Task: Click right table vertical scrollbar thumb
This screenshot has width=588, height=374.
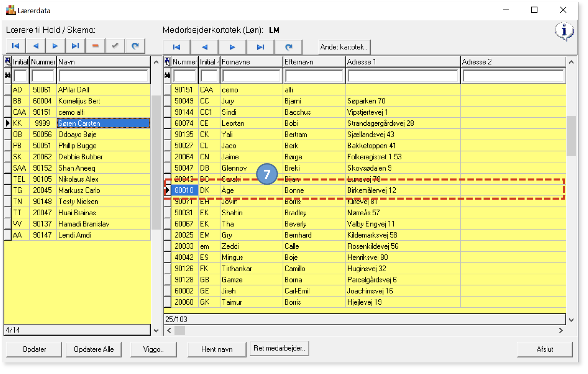Action: (x=571, y=136)
